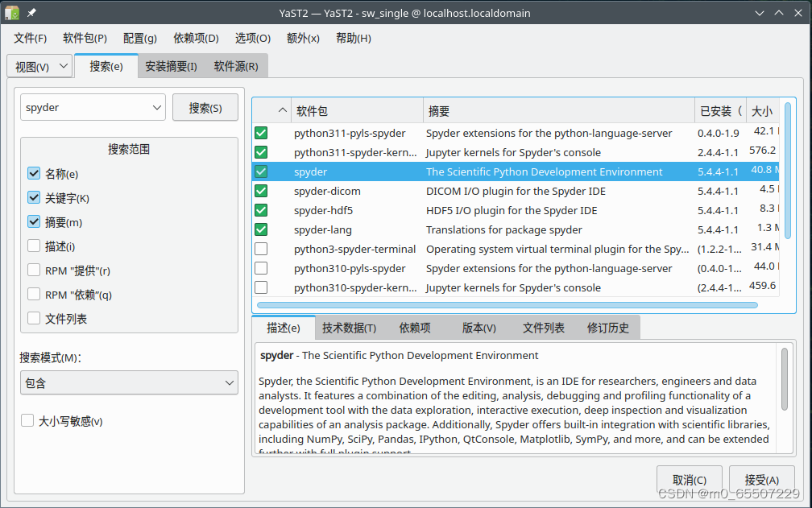Click the package list vertical scrollbar
Screen dimensions: 812x508
click(788, 171)
